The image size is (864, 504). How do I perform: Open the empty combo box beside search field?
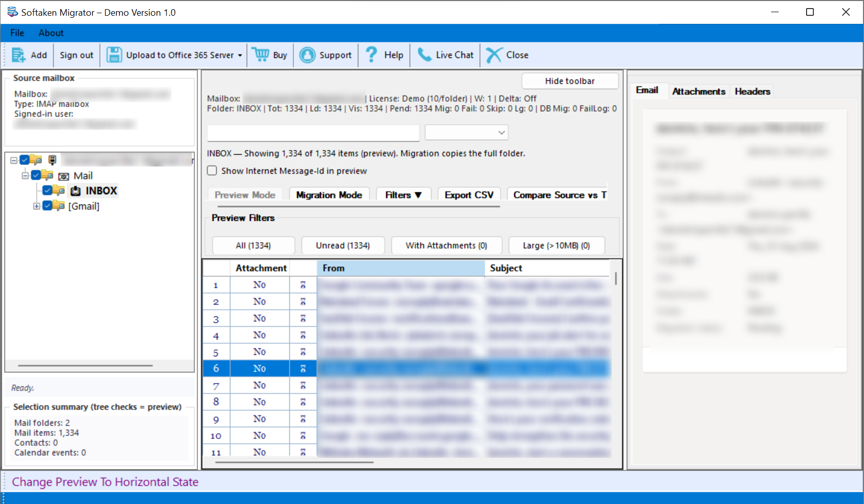[x=467, y=132]
